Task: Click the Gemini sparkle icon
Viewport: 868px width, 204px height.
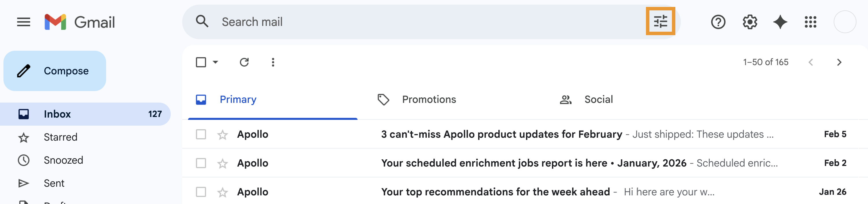Action: [x=780, y=22]
